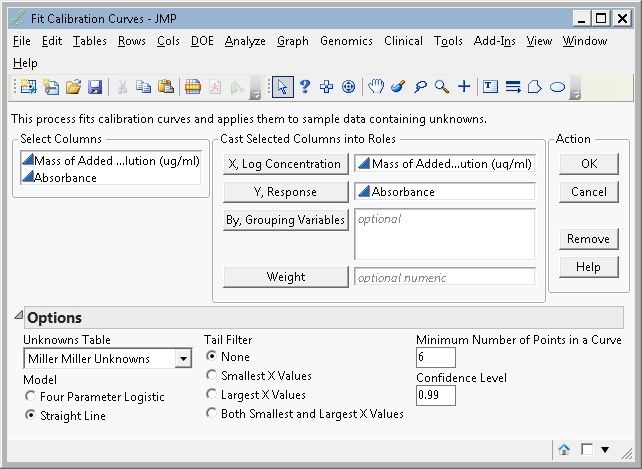
Task: Click the OK action button
Action: click(589, 164)
